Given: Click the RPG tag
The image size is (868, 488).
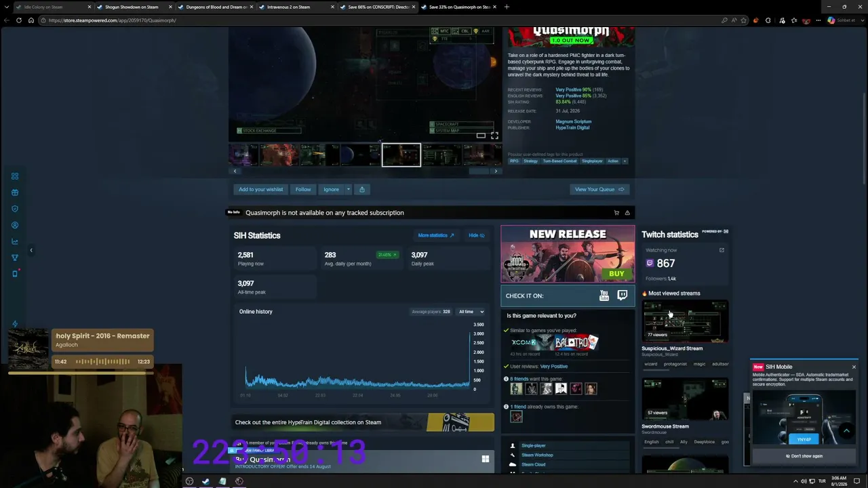Looking at the screenshot, I should click(514, 161).
